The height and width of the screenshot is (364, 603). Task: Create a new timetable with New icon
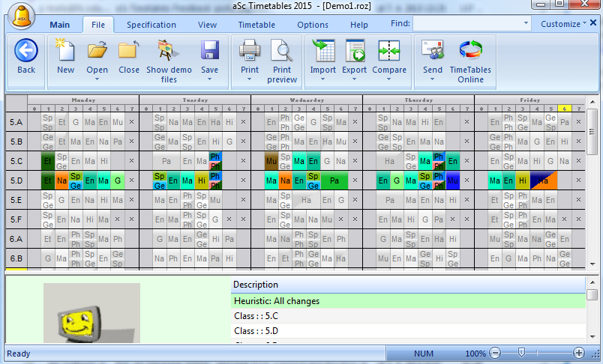coord(66,51)
